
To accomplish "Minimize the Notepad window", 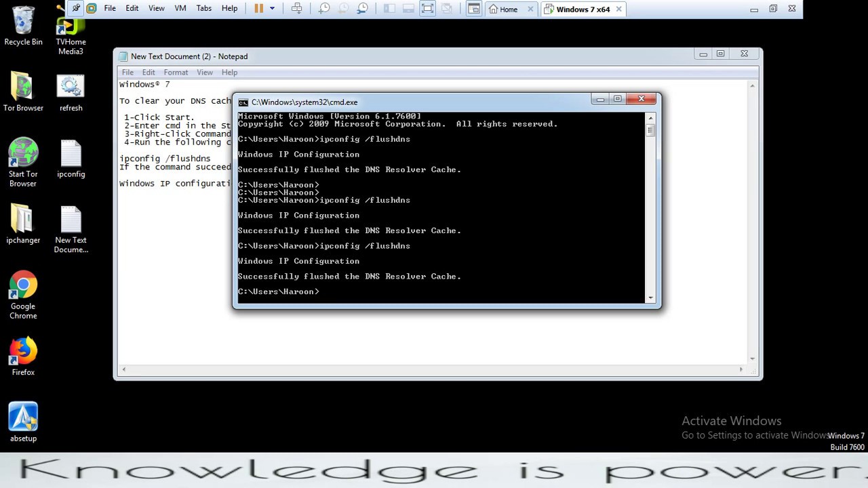I will click(703, 54).
